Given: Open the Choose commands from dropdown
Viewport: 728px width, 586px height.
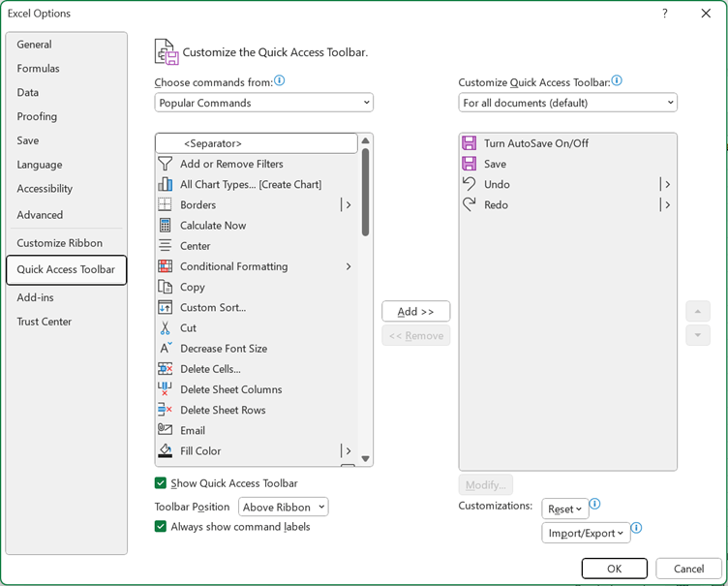Looking at the screenshot, I should click(263, 103).
